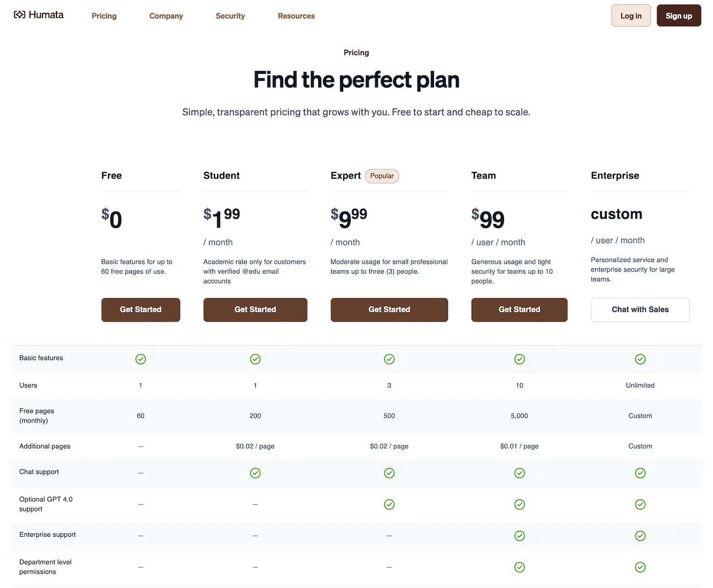The height and width of the screenshot is (588, 713).
Task: Click the Basic features checkmark in Free column
Action: pyautogui.click(x=140, y=359)
